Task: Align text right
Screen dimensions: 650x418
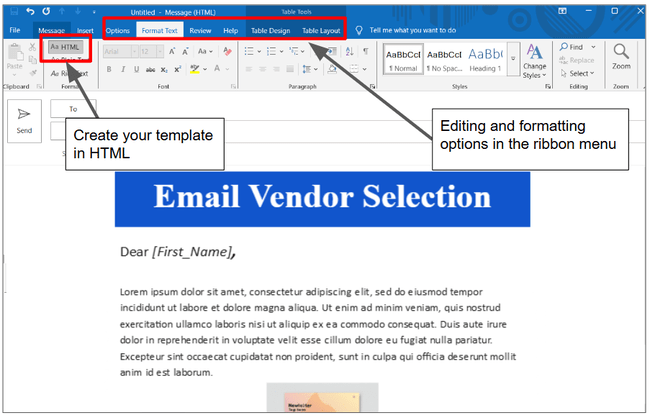Action: tap(276, 69)
